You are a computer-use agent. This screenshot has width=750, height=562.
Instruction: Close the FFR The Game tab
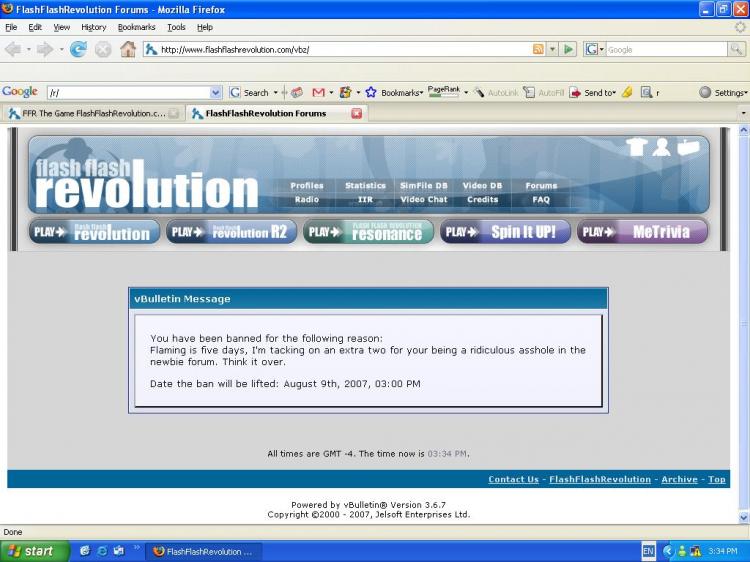click(174, 113)
